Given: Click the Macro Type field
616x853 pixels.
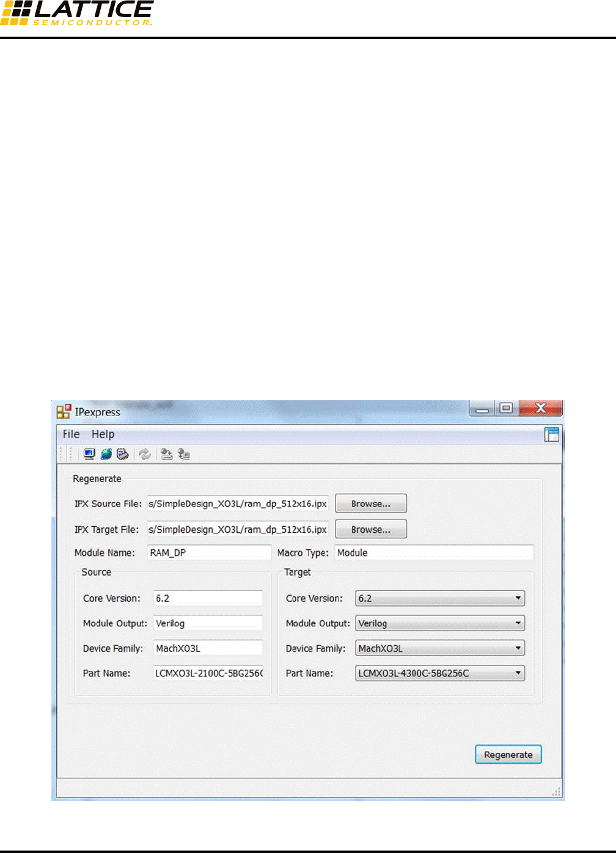Looking at the screenshot, I should (x=435, y=552).
